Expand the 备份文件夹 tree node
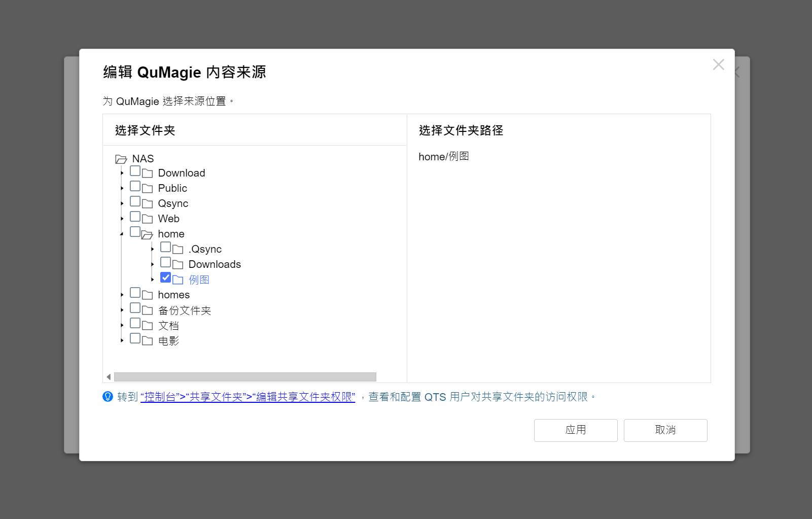Viewport: 812px width, 519px height. coord(122,310)
